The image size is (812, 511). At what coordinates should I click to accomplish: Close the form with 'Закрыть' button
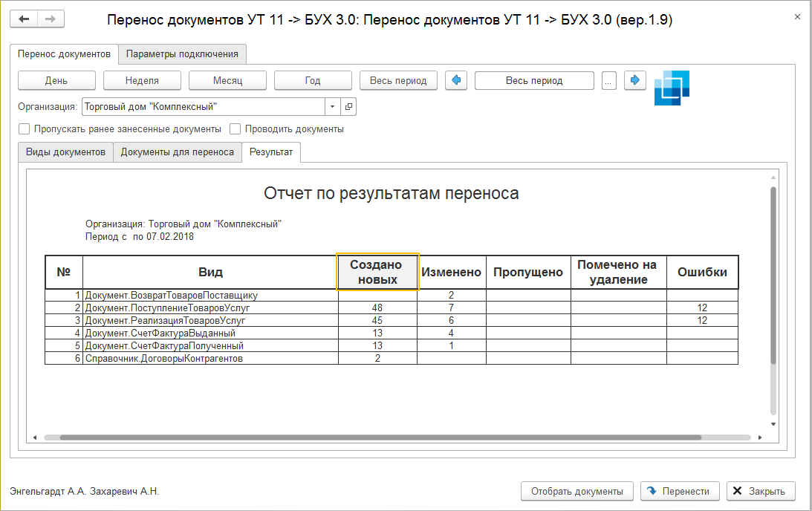click(761, 491)
